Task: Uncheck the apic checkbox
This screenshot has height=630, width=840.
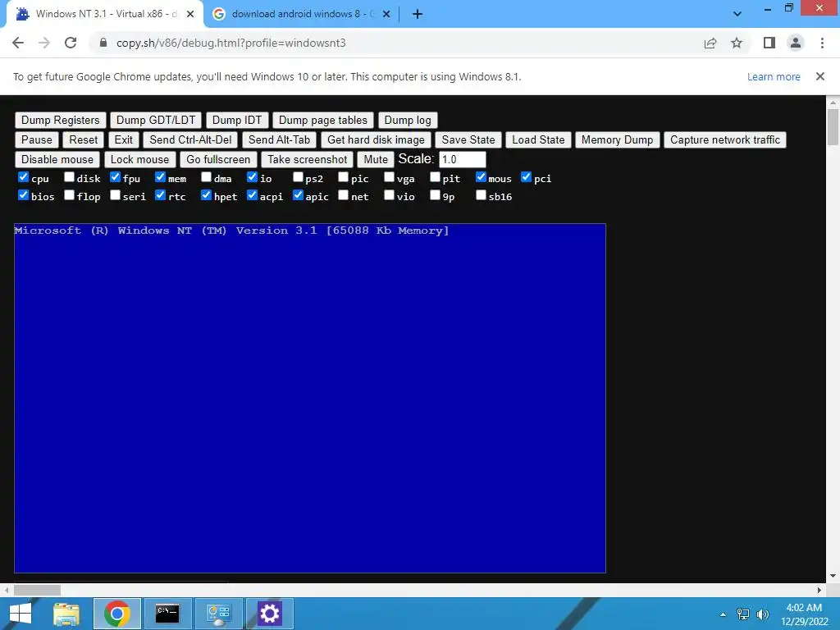Action: click(298, 195)
